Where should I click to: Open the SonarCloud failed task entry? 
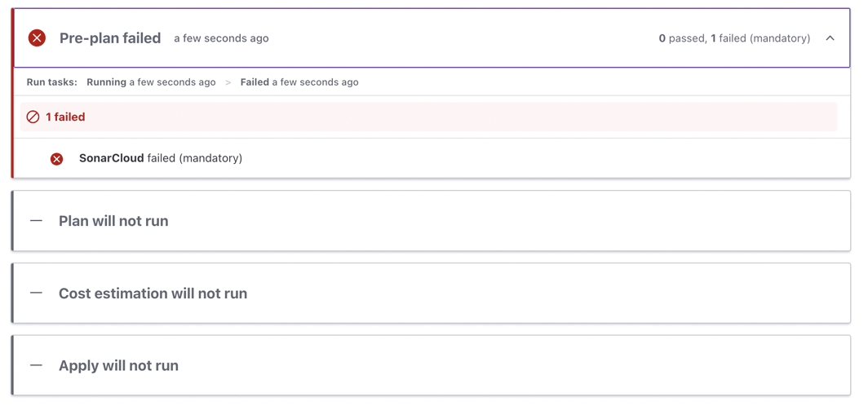112,158
